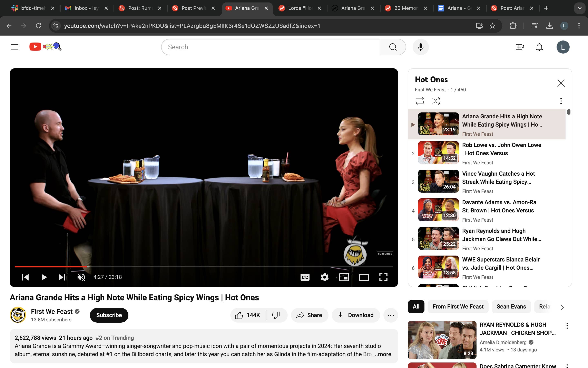Download the video

pos(356,315)
